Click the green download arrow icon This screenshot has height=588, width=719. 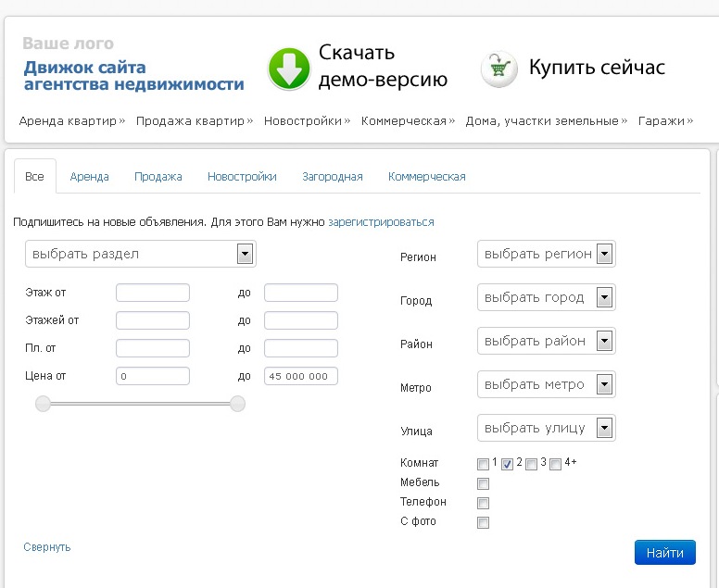click(x=289, y=69)
